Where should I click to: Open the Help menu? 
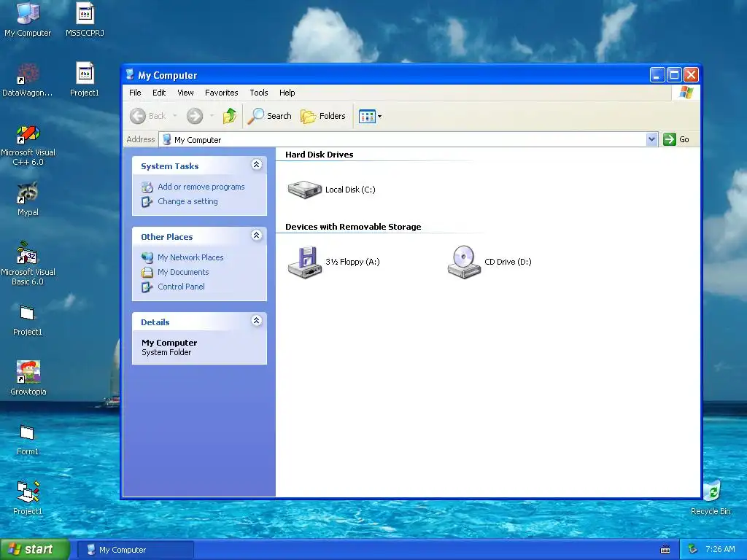(287, 93)
